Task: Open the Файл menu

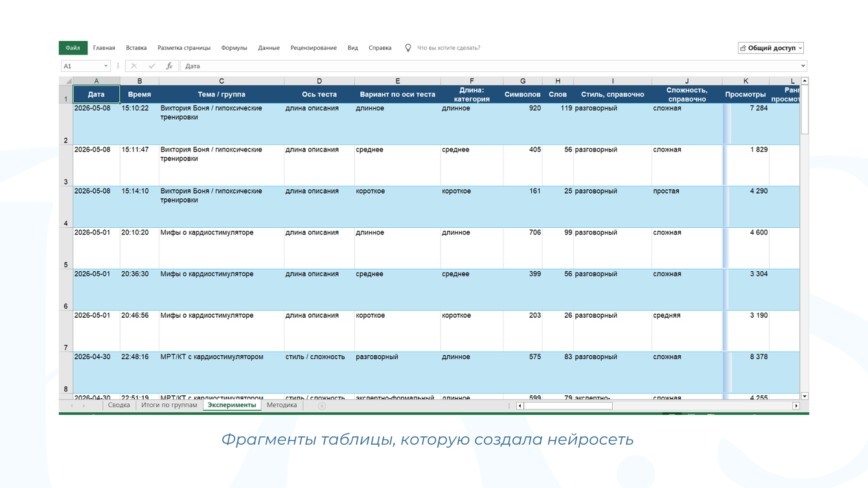Action: pos(73,48)
